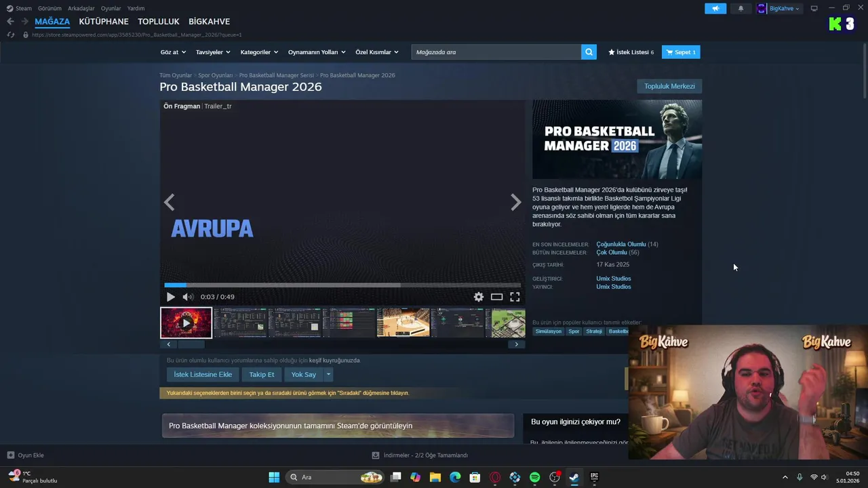The width and height of the screenshot is (868, 488).
Task: Enter fullscreen on the trailer
Action: pos(515,297)
